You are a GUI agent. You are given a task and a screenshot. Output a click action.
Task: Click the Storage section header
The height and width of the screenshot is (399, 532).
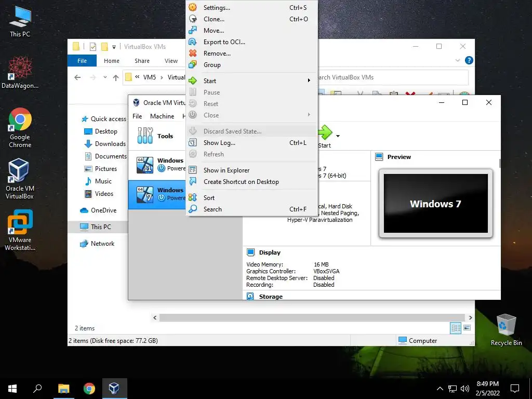(x=270, y=297)
